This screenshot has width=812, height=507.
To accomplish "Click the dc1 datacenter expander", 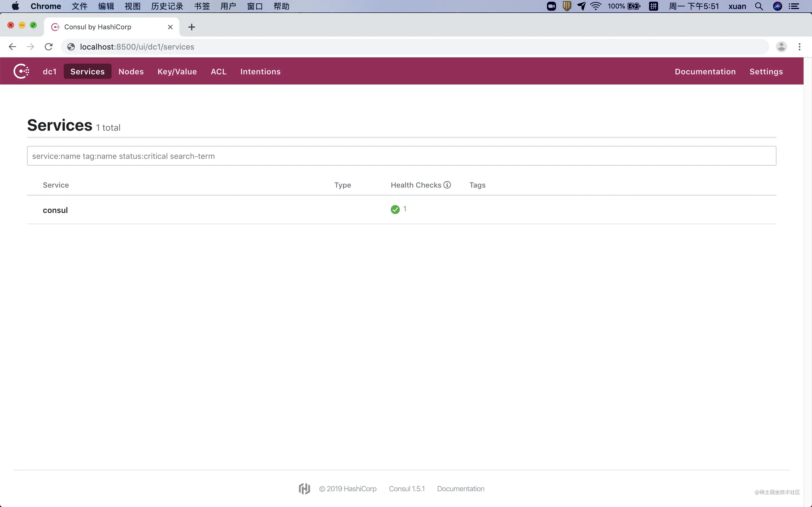I will point(49,71).
